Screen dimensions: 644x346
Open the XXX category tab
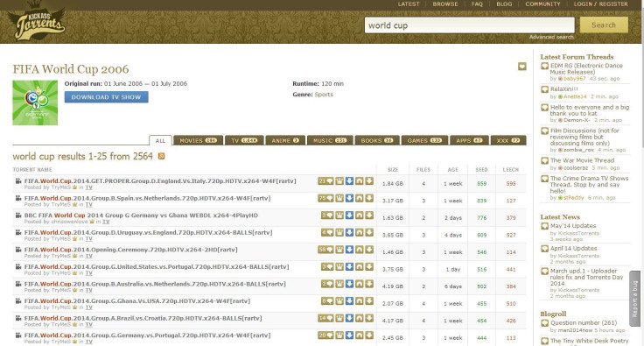508,140
